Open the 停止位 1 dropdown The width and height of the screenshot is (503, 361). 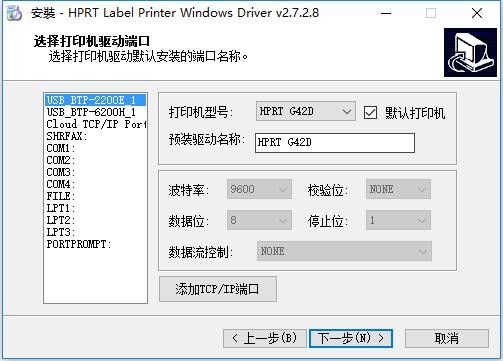tap(398, 220)
